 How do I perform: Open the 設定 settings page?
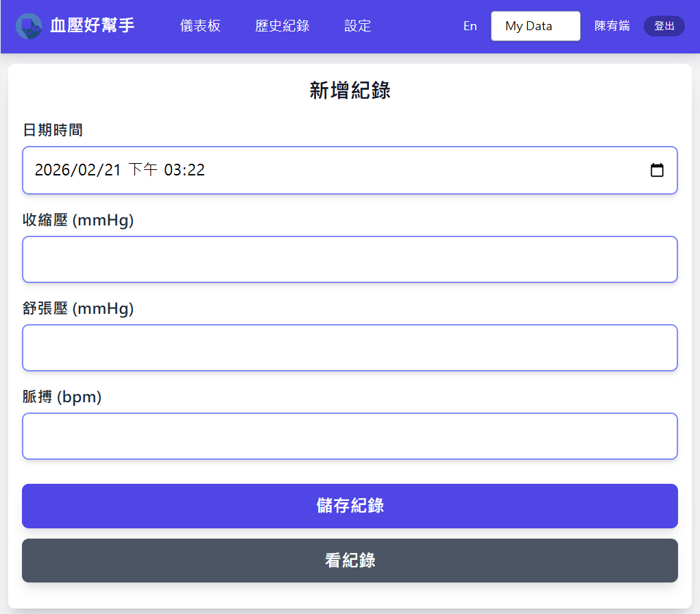coord(357,26)
